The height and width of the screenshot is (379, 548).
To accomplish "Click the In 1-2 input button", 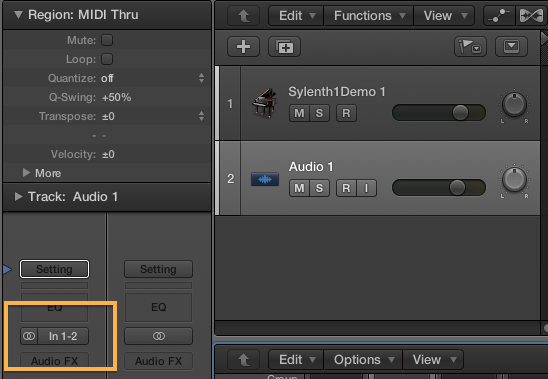I will point(63,336).
